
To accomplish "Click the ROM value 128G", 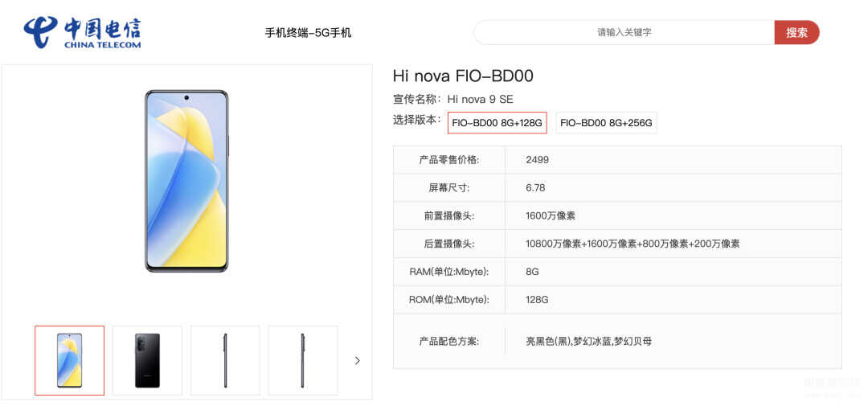I will (x=537, y=300).
